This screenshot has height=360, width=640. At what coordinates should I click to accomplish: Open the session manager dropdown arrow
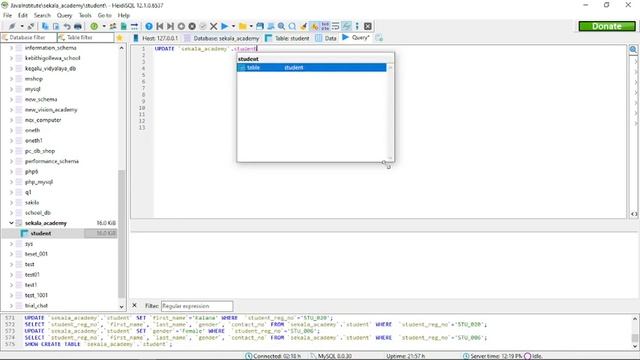(22, 26)
